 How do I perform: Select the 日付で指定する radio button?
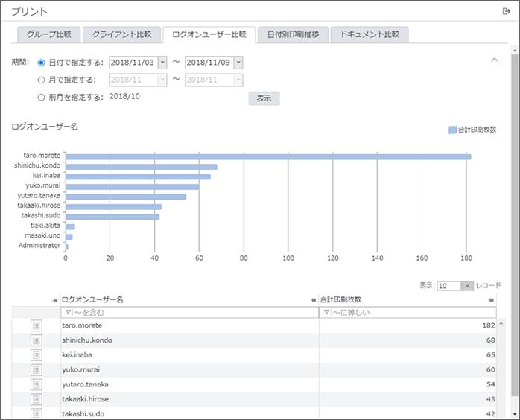pyautogui.click(x=42, y=63)
